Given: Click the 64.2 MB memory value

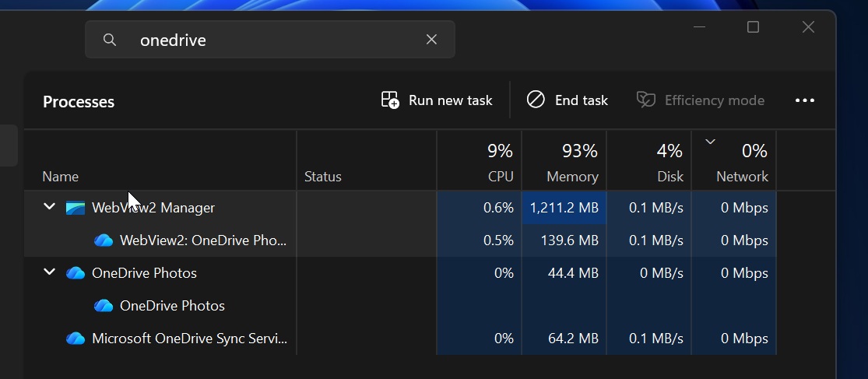Looking at the screenshot, I should [573, 339].
